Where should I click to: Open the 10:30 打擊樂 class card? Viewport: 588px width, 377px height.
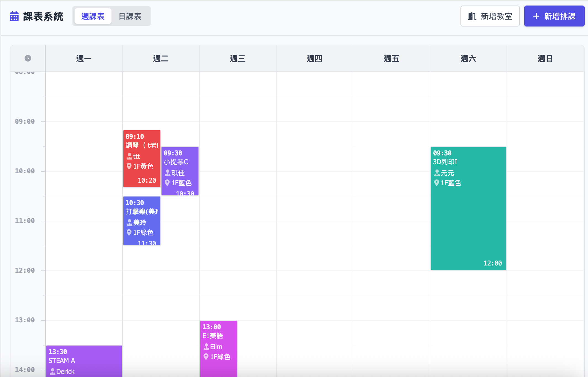pos(142,221)
